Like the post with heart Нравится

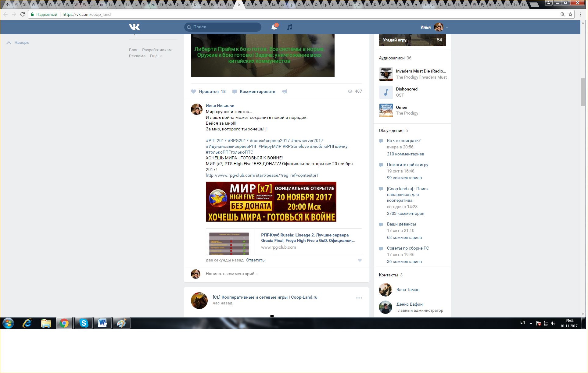[208, 91]
